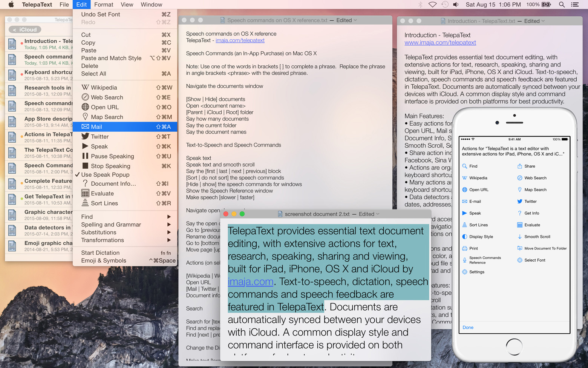The image size is (588, 368).
Task: Tap Display Style icon on iPhone screen
Action: (x=465, y=237)
